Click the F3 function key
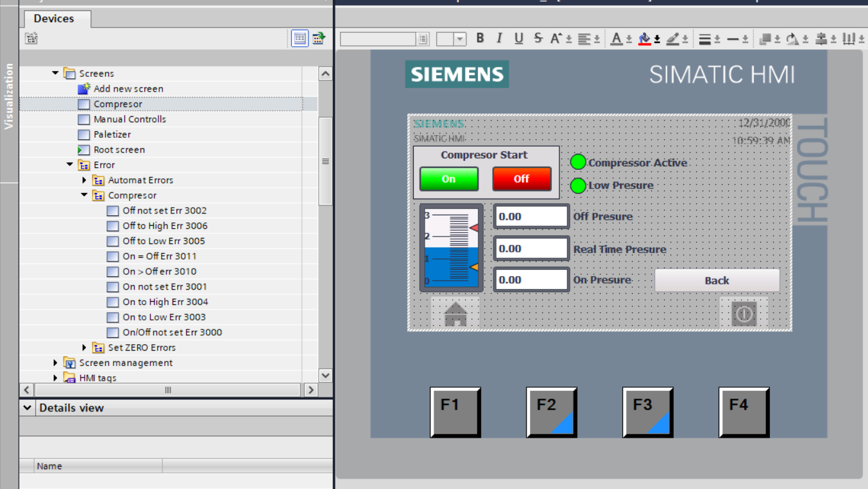Screen dimensions: 868x489 [648, 412]
